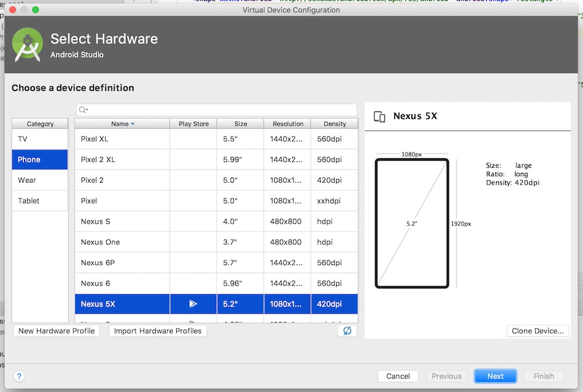This screenshot has height=392, width=583.
Task: Sort by the Size column header
Action: [240, 124]
